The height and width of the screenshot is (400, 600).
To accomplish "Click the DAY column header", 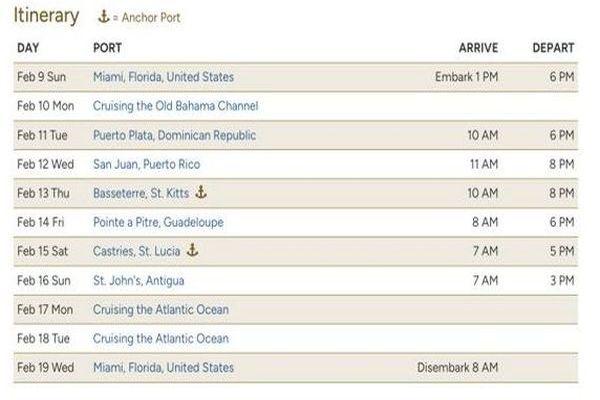I will click(x=28, y=47).
